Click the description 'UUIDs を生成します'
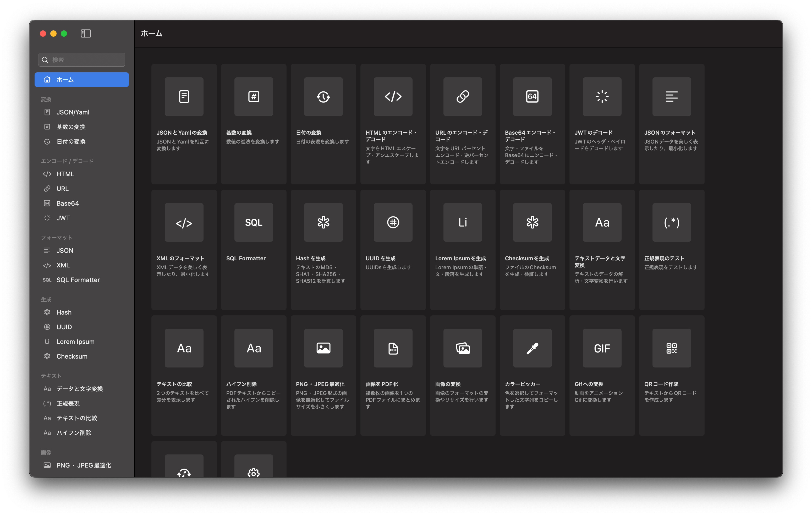The image size is (812, 516). 388,267
